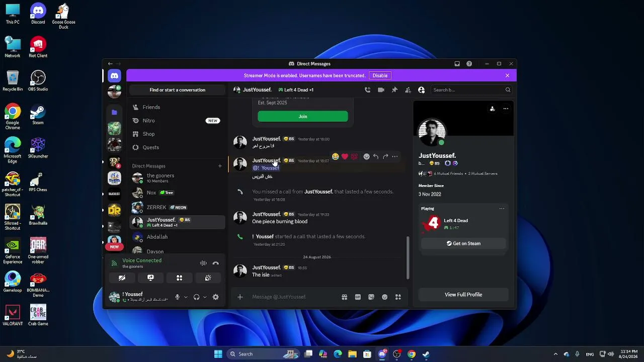The width and height of the screenshot is (644, 362).
Task: Click Get on Steam button
Action: click(463, 243)
